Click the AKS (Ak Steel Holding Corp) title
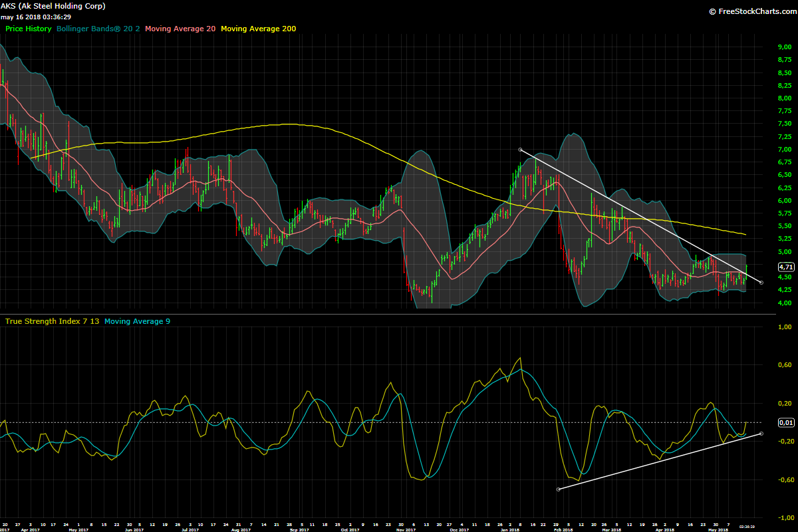Viewport: 798px width, 532px height. (x=53, y=6)
